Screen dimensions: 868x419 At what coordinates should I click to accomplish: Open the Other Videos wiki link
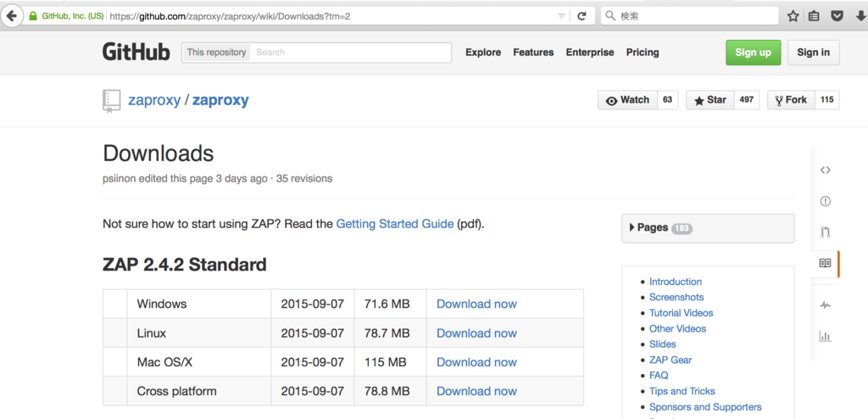coord(677,328)
